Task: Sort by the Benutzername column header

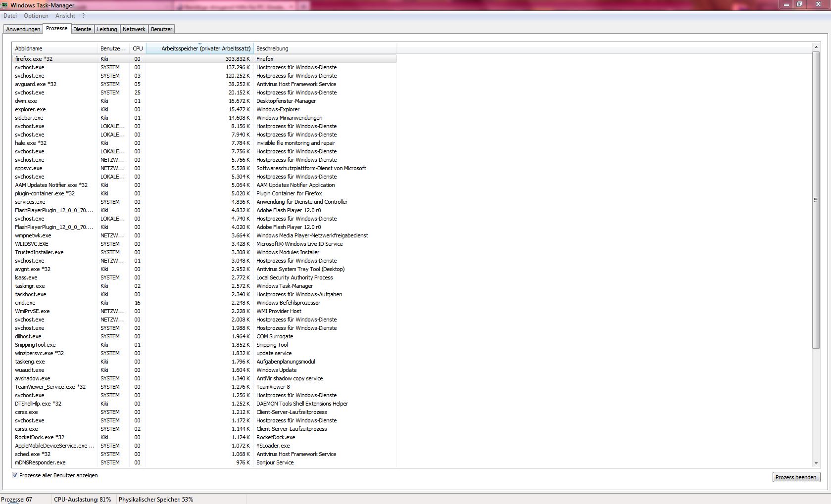Action: click(113, 48)
